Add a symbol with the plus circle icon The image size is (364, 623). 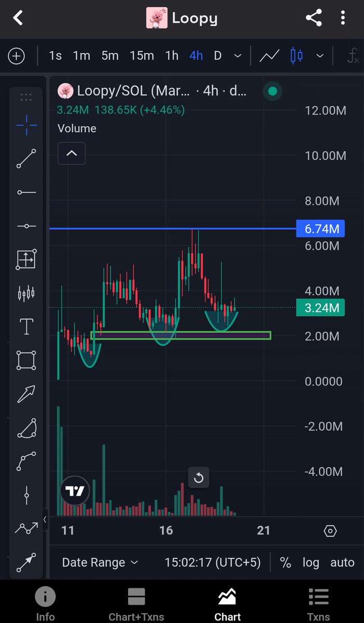[17, 56]
